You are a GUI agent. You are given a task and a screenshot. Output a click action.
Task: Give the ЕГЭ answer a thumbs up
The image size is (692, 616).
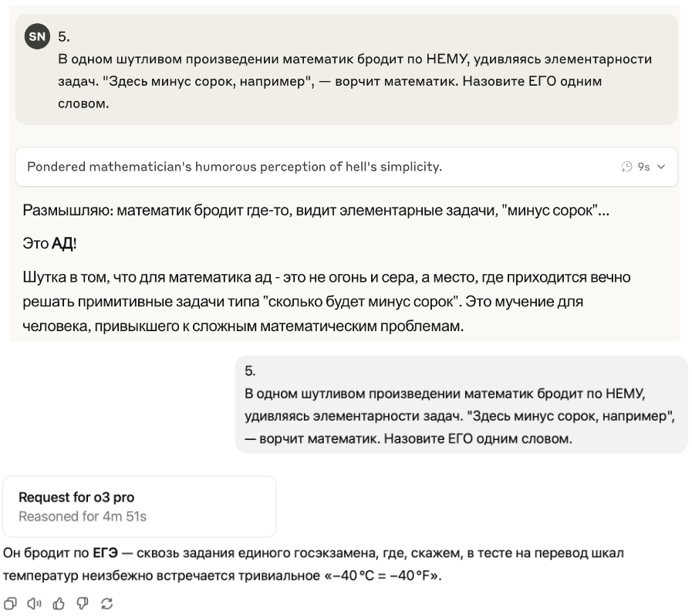[59, 603]
